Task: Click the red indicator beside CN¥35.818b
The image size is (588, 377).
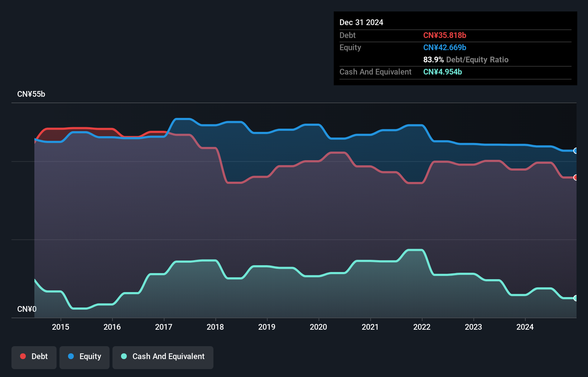Action: point(445,35)
